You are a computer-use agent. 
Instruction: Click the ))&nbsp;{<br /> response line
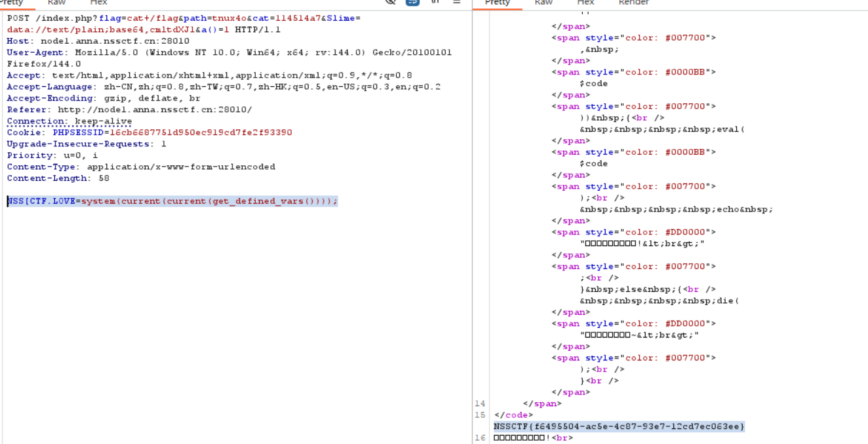pos(622,118)
